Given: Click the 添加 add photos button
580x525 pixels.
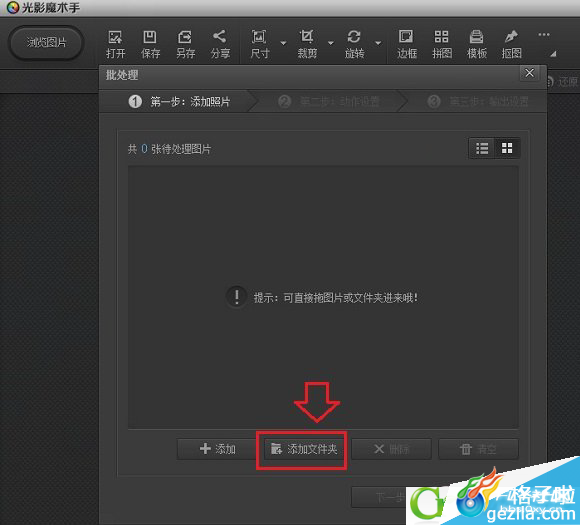Looking at the screenshot, I should coord(218,449).
